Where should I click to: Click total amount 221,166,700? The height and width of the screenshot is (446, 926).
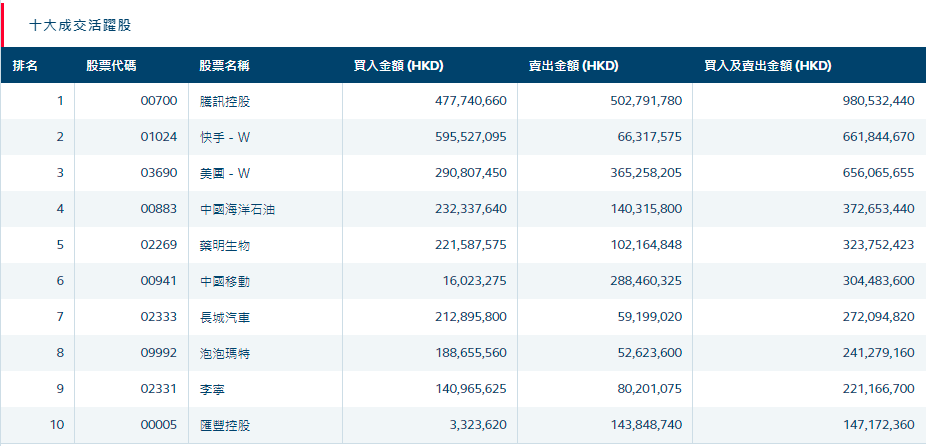879,389
